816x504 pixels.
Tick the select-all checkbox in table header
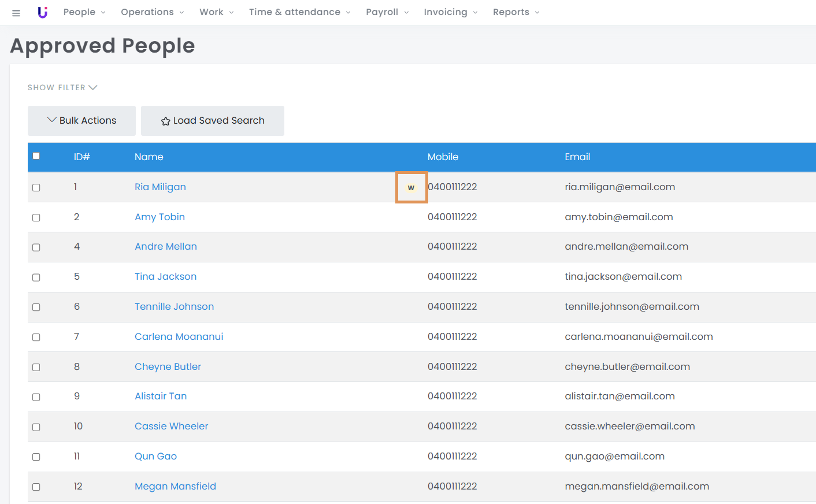click(36, 156)
